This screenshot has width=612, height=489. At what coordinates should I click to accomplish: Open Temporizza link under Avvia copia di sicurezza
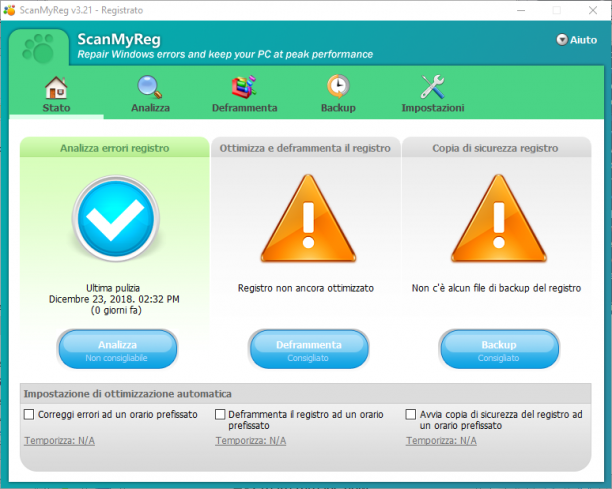tap(441, 441)
